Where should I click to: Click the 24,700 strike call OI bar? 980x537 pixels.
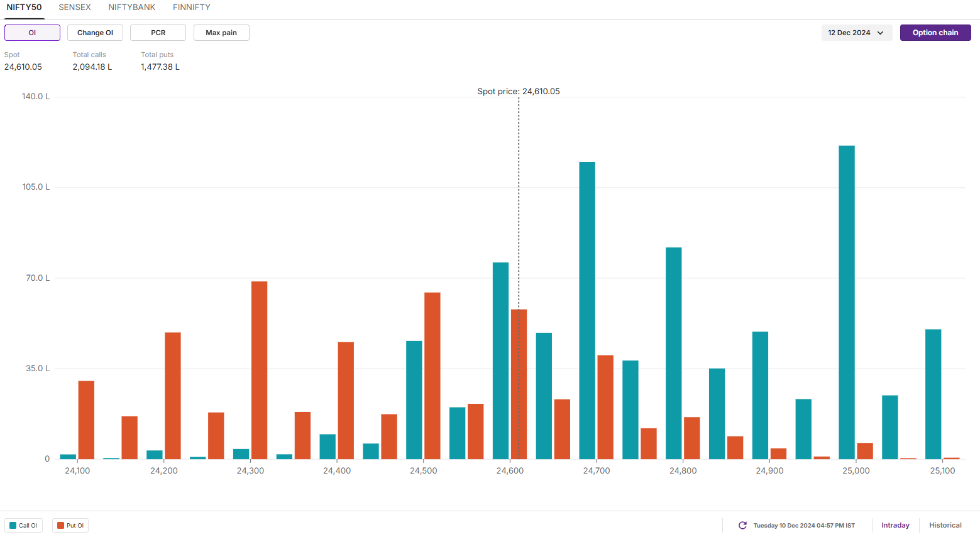pos(587,310)
